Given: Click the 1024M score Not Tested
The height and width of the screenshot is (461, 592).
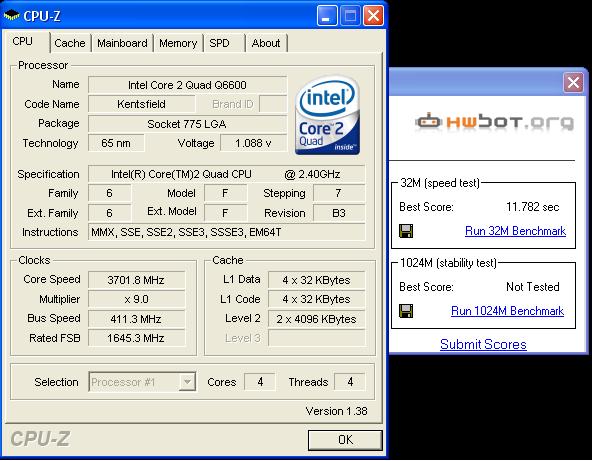Looking at the screenshot, I should [533, 287].
